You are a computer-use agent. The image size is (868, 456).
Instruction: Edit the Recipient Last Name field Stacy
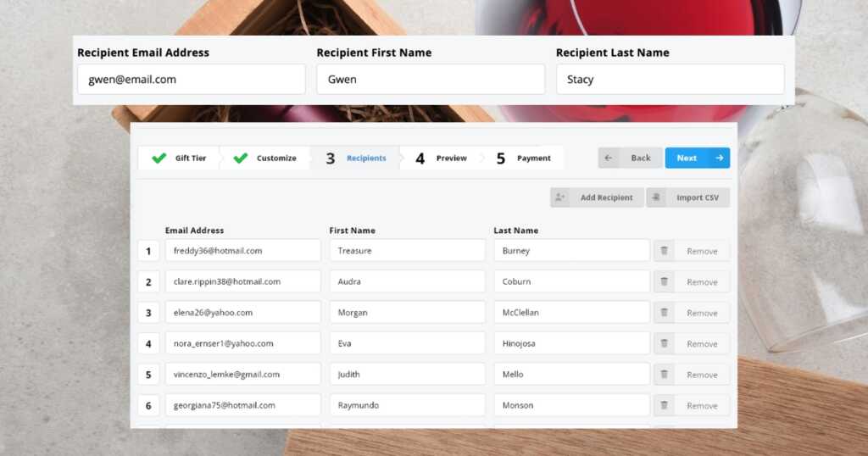670,79
